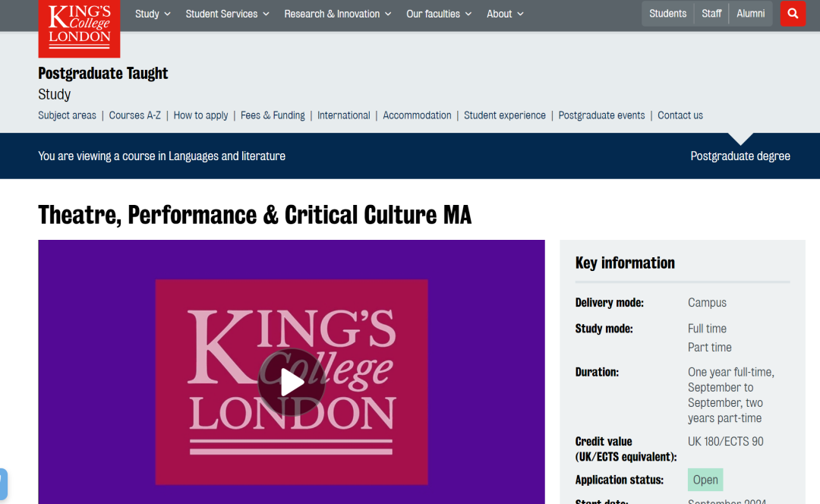Click the 'Study' subheading under Postgraduate Taught
Image resolution: width=820 pixels, height=504 pixels.
click(x=55, y=95)
